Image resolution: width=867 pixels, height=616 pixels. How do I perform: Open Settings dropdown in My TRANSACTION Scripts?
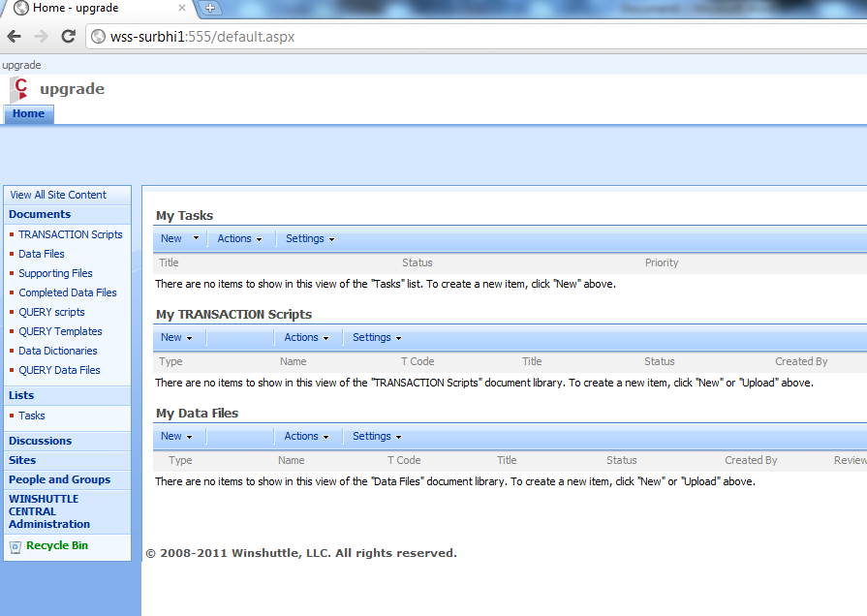click(377, 337)
